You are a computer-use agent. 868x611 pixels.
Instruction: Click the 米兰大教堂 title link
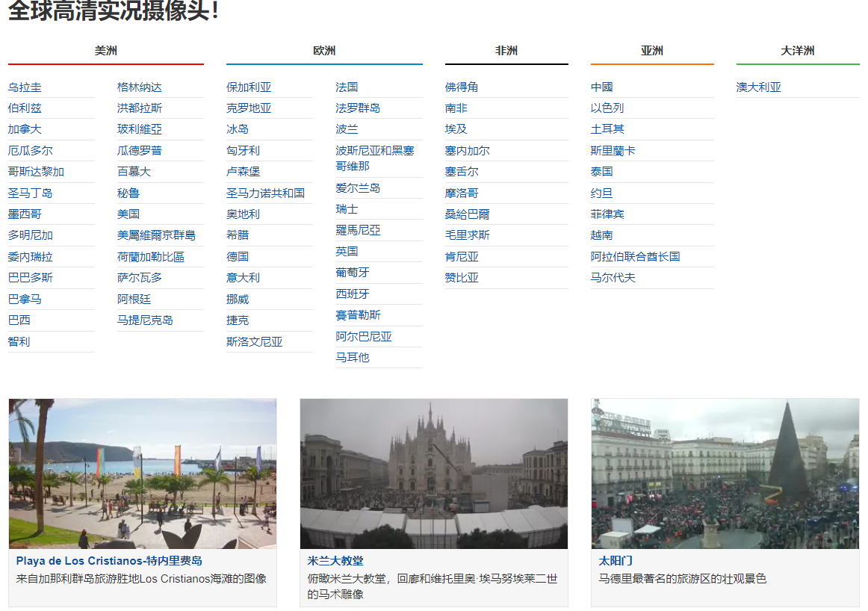tap(335, 560)
